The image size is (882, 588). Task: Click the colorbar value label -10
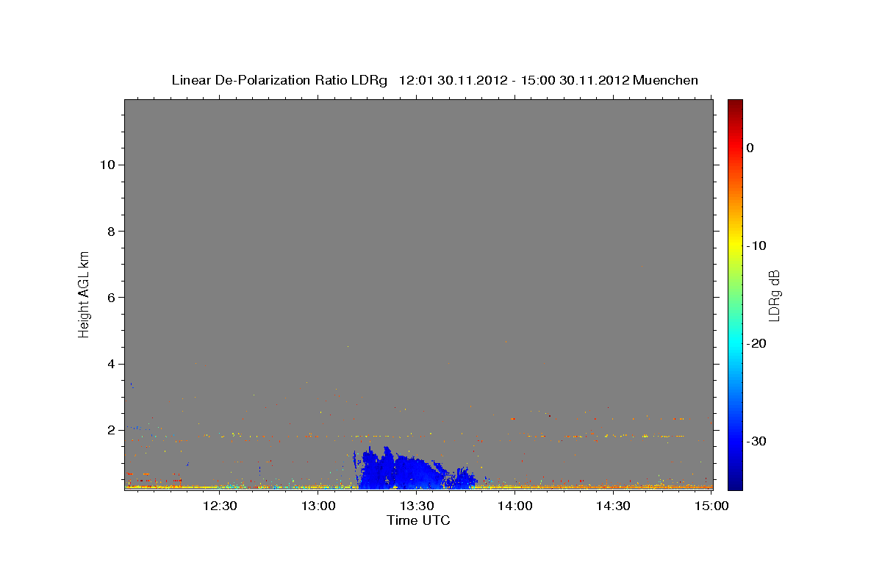click(x=757, y=245)
